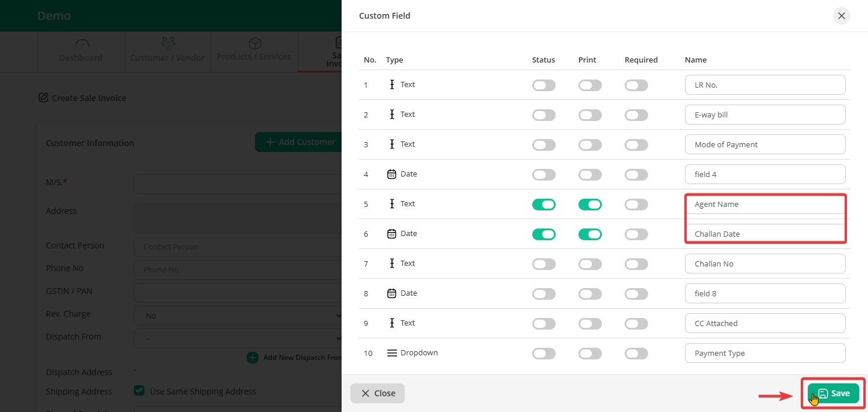The image size is (868, 412).
Task: Click the Challan No name field
Action: click(764, 264)
